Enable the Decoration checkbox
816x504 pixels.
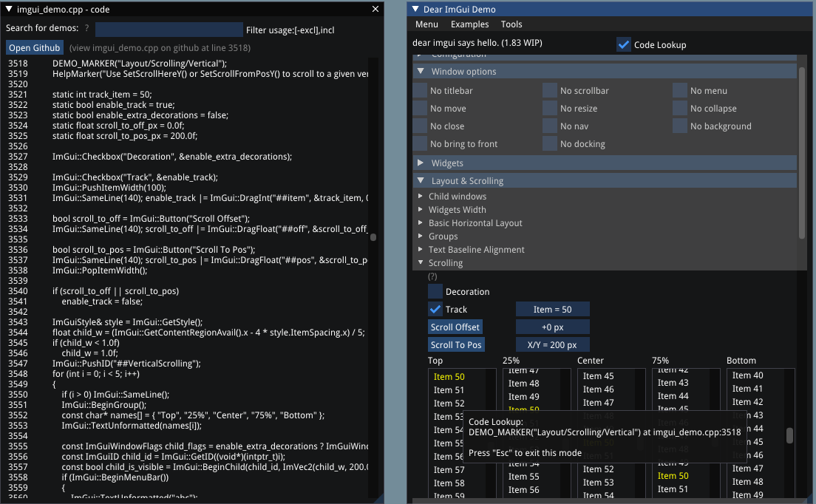(435, 291)
